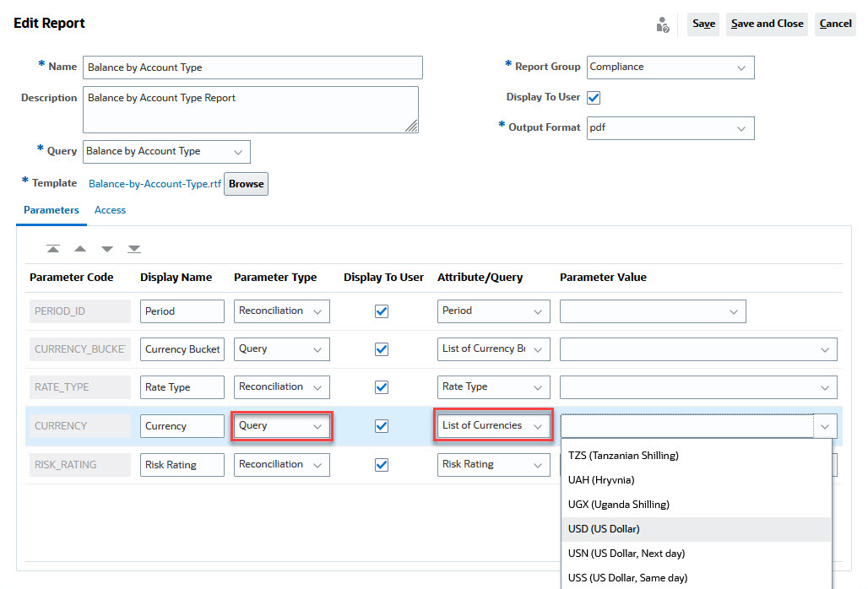Open the Parameter Type dropdown for the Period row
The image size is (868, 589).
click(x=282, y=311)
